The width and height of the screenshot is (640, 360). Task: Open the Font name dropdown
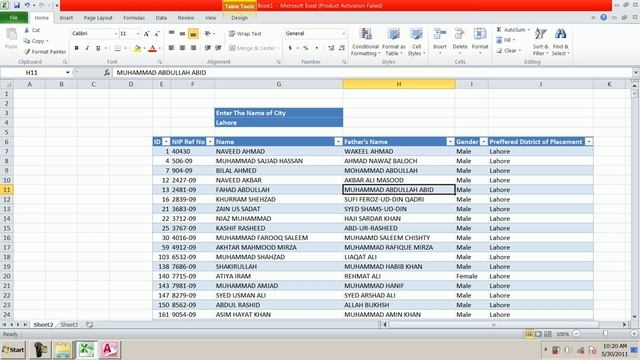[116, 33]
